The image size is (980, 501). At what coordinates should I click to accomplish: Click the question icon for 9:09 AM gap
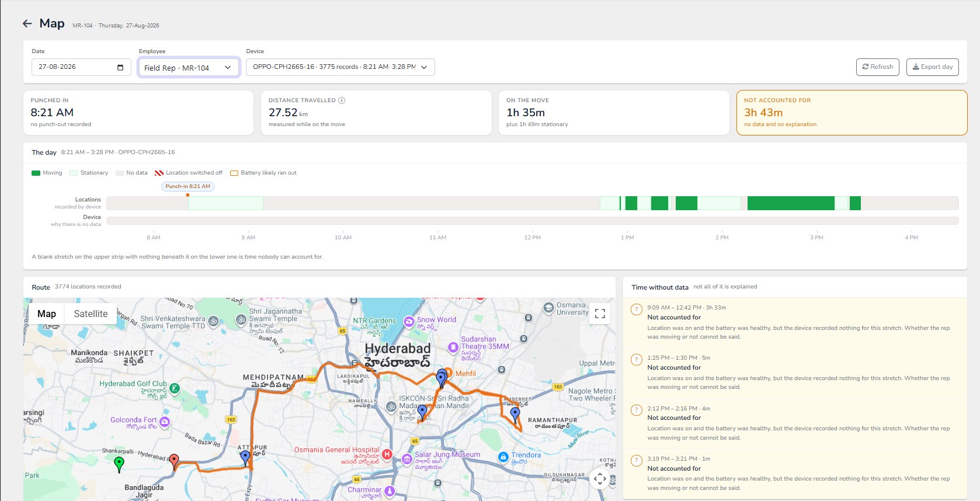pos(637,309)
